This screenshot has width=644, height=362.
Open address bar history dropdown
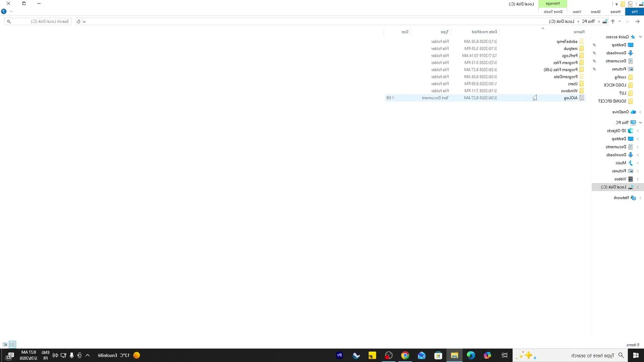(x=84, y=21)
